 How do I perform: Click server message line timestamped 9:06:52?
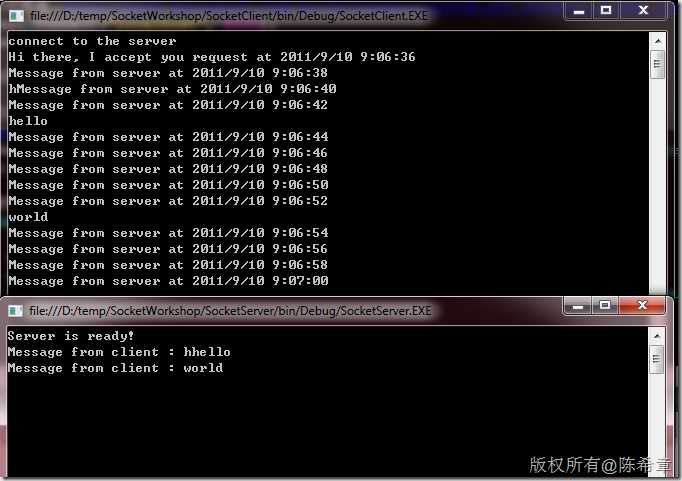[x=168, y=201]
